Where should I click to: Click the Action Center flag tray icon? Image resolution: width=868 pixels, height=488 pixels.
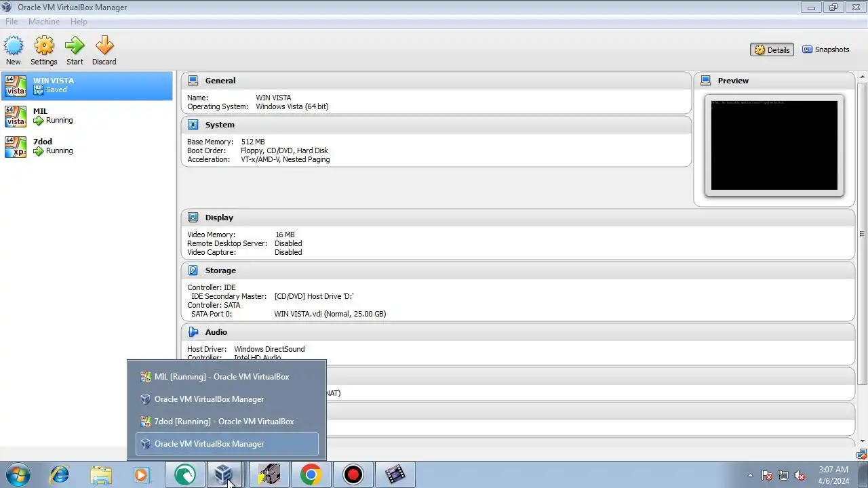click(768, 475)
